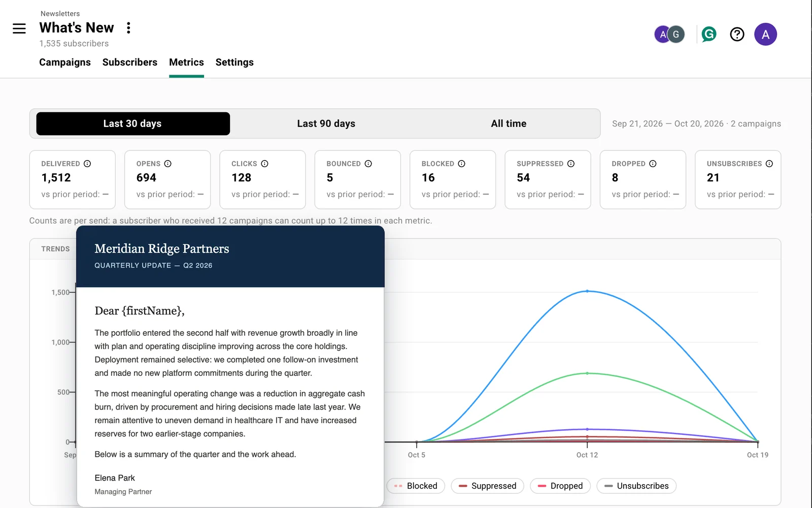Go to the Settings tab
Image resolution: width=812 pixels, height=508 pixels.
(x=234, y=62)
